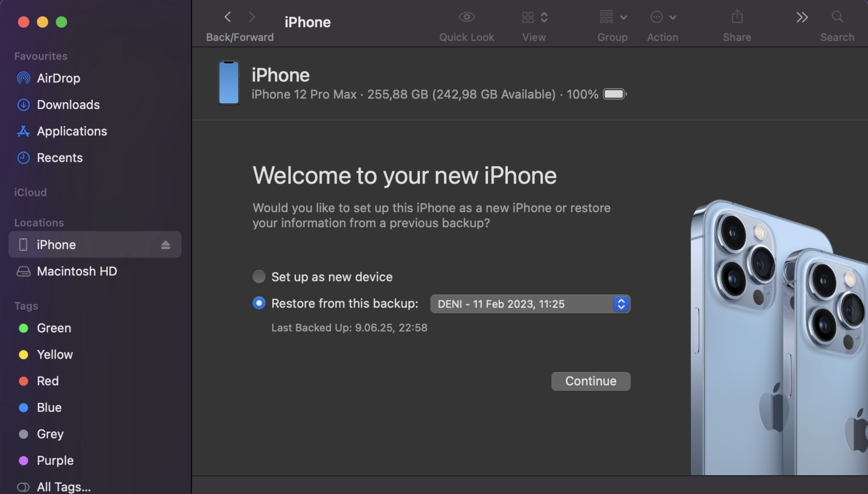The height and width of the screenshot is (494, 868).
Task: Choose Set up as new device
Action: (259, 277)
